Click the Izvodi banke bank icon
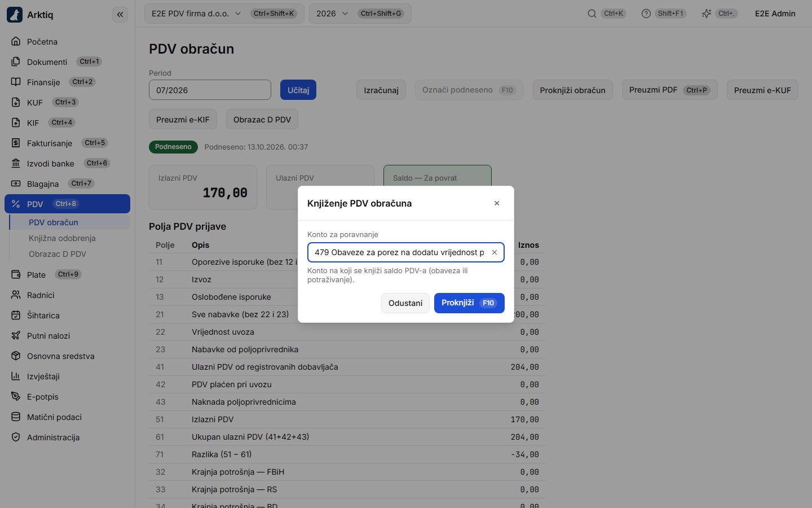 (16, 163)
